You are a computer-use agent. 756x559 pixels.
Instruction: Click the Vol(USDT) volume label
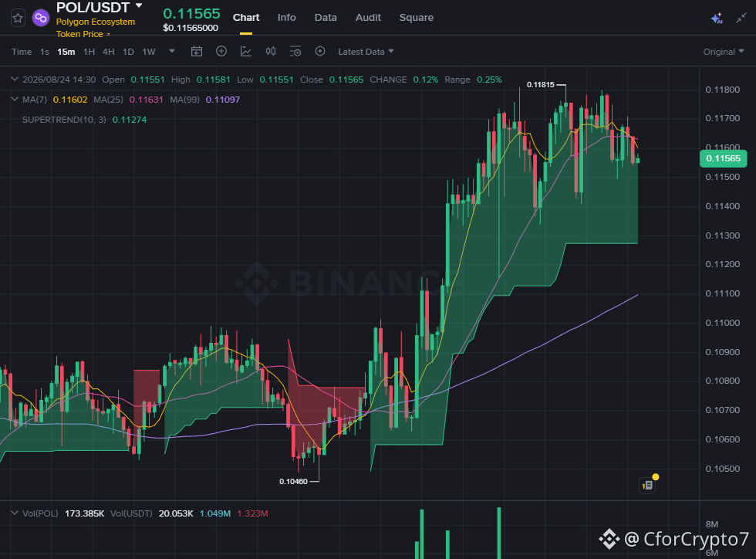point(131,513)
